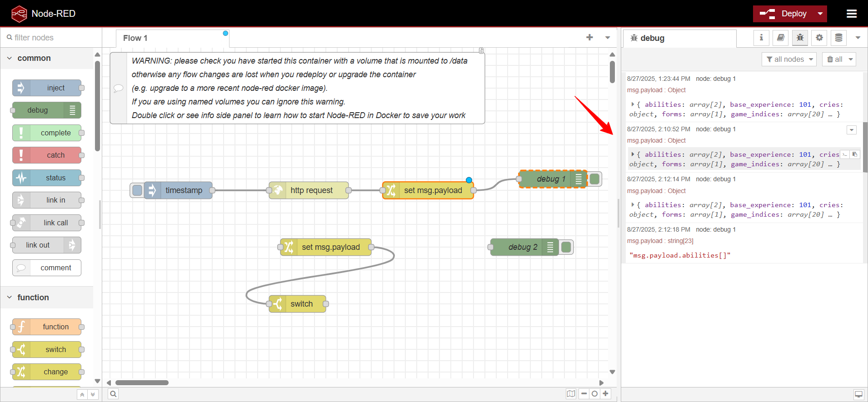
Task: Click the canvas vertical scrollbar thumb
Action: point(612,71)
